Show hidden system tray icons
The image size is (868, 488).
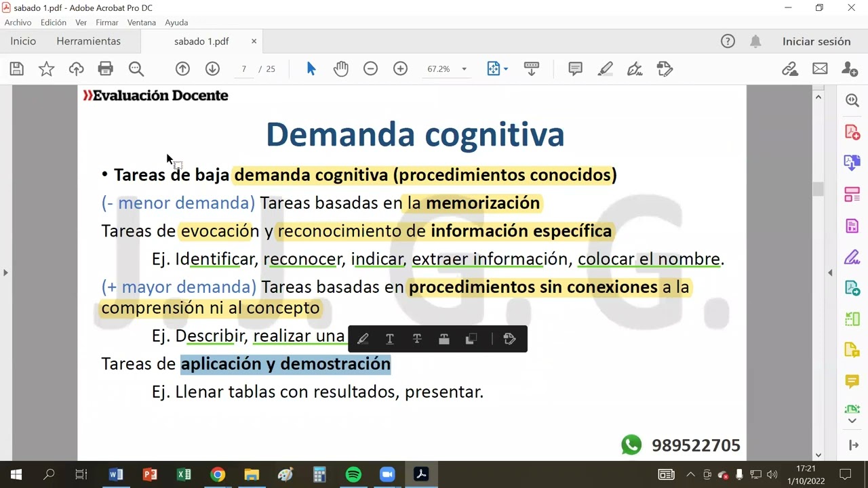(690, 474)
